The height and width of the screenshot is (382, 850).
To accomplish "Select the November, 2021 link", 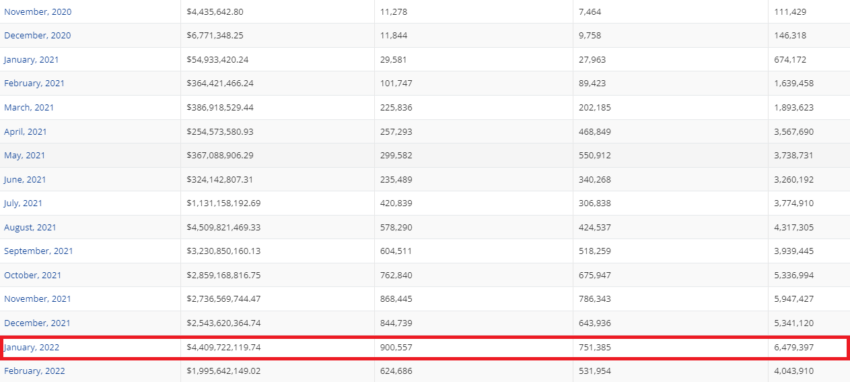I will pyautogui.click(x=37, y=299).
